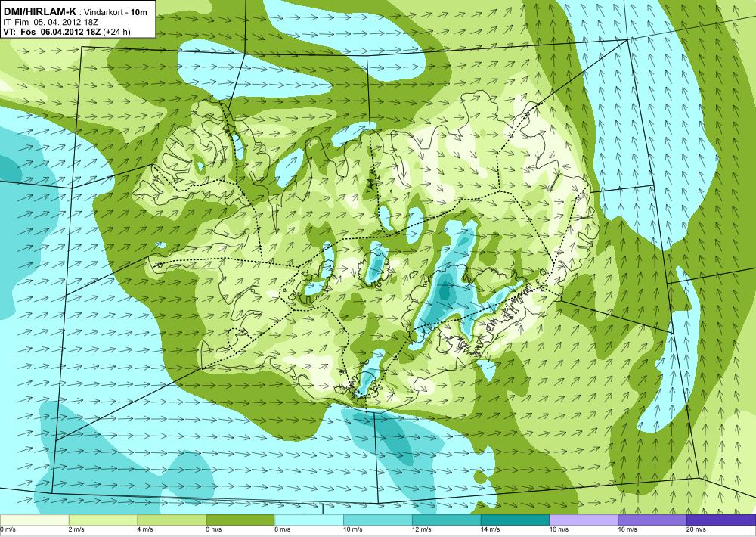Select the medium purple 18–20 m/s legend swatch
This screenshot has height=537, width=756.
pos(652,520)
